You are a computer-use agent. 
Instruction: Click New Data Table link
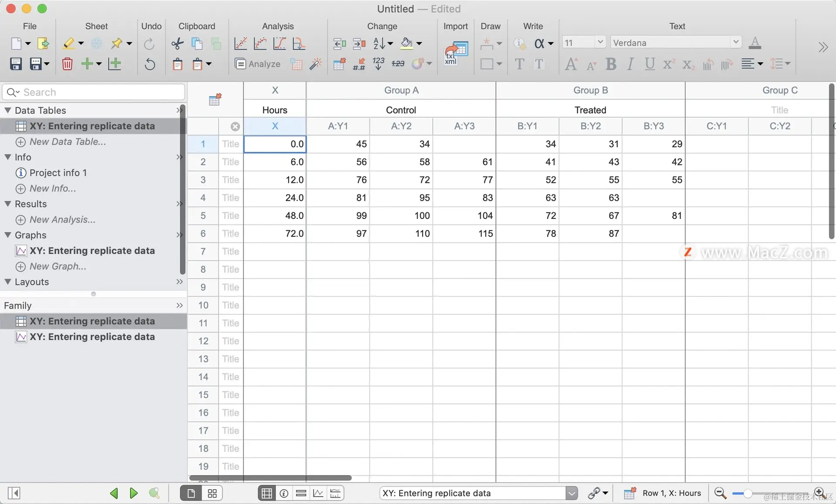tap(67, 141)
